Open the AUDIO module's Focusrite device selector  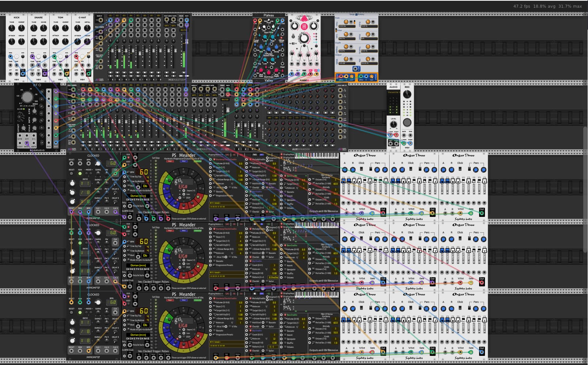(393, 93)
